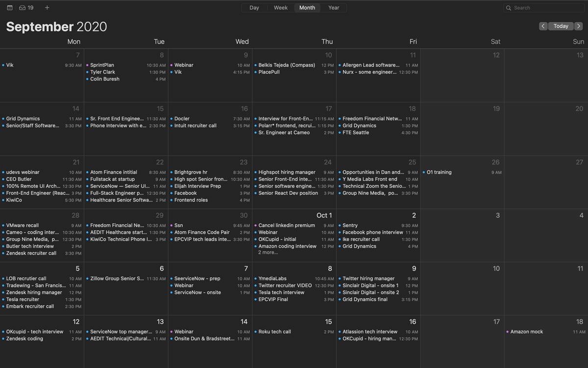This screenshot has height=368, width=588.
Task: Switch to Month view
Action: [x=307, y=8]
